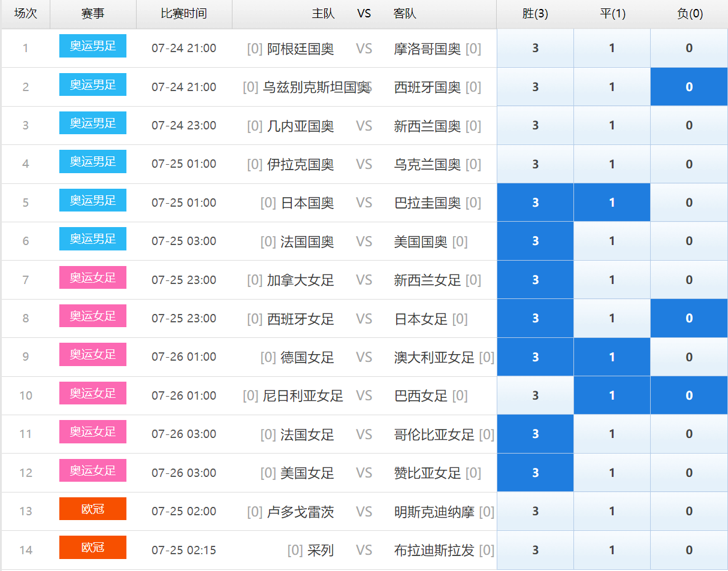Select loss (0) for 德国女足 vs 澳大利亚女足
728x571 pixels.
click(689, 357)
